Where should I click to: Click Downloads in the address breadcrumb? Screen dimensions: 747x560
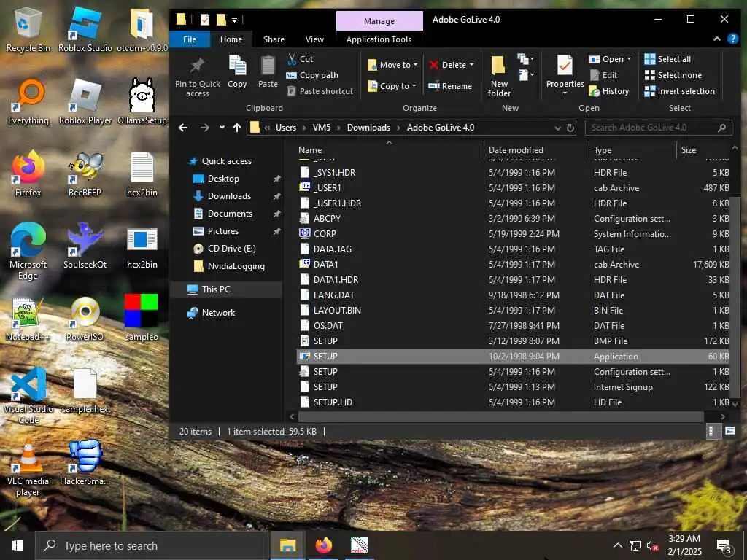coord(368,128)
